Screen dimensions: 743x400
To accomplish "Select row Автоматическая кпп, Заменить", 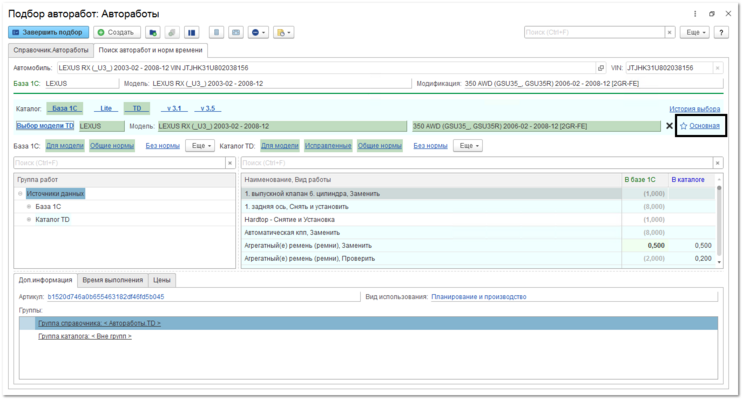I will (479, 233).
